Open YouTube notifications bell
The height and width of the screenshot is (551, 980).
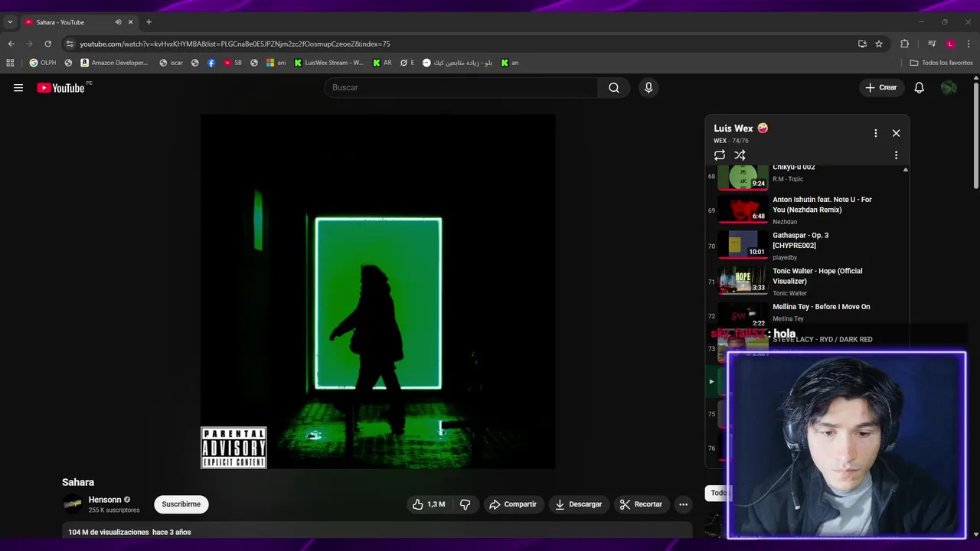920,88
